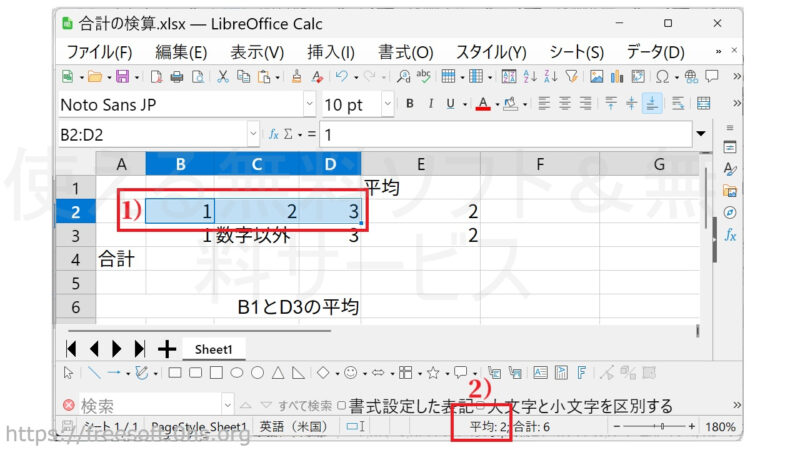
Task: Open the 挿入(I) menu
Action: click(x=331, y=52)
